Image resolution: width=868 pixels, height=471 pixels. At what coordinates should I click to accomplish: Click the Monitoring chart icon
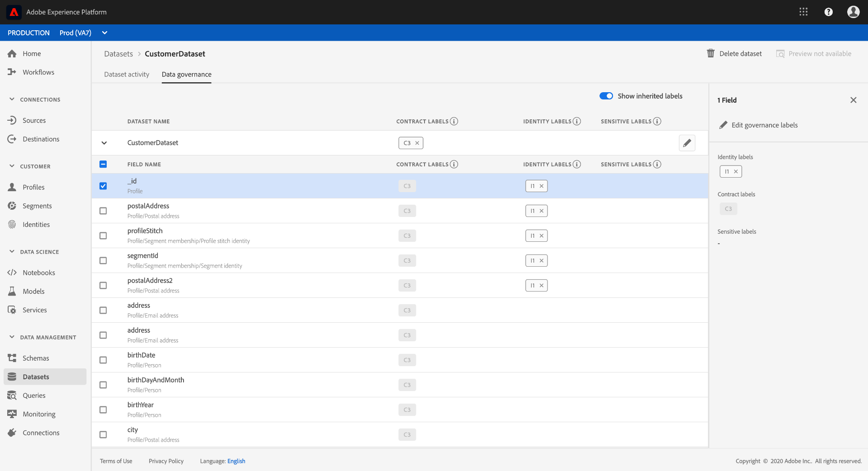[12, 414]
